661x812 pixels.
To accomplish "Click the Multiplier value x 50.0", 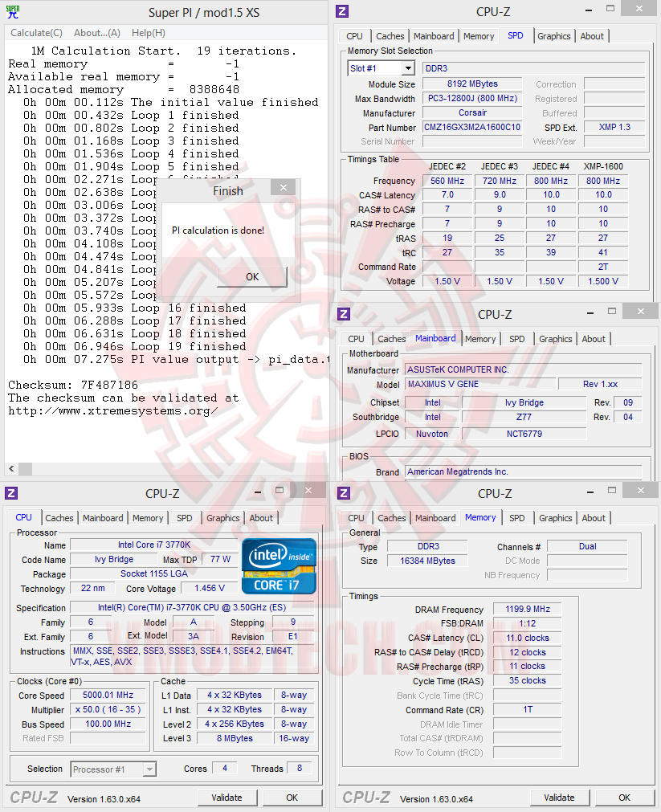I will pos(108,709).
